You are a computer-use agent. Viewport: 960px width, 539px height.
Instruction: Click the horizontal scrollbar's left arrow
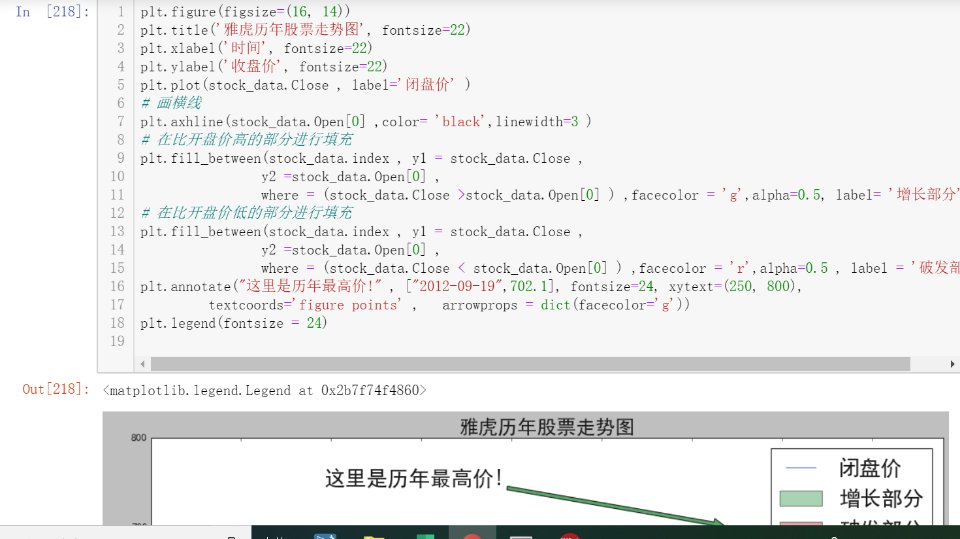click(143, 364)
